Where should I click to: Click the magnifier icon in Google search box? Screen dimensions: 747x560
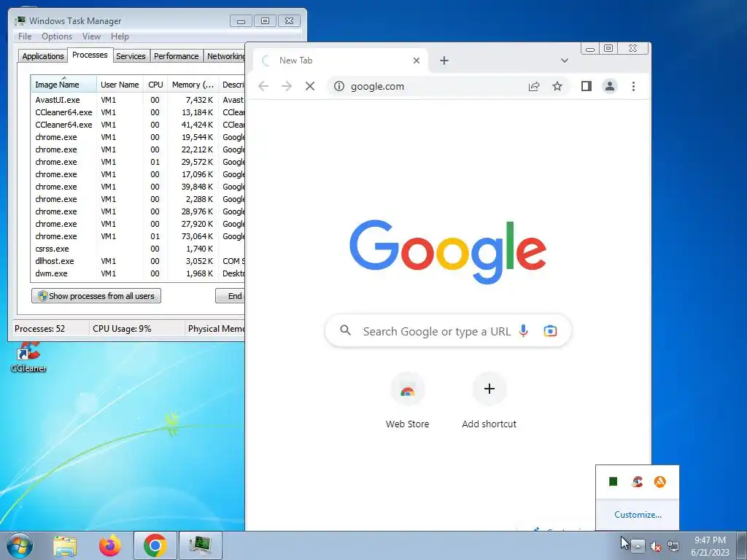(x=345, y=330)
